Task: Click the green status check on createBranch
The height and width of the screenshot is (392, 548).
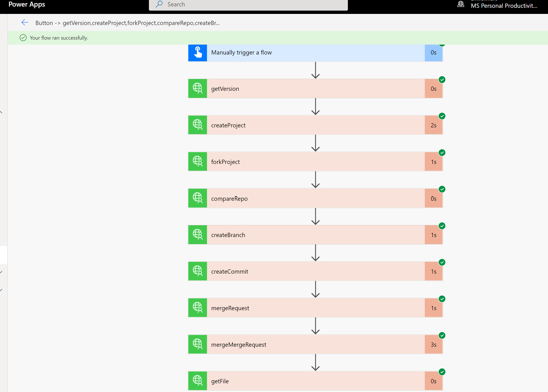Action: point(442,226)
